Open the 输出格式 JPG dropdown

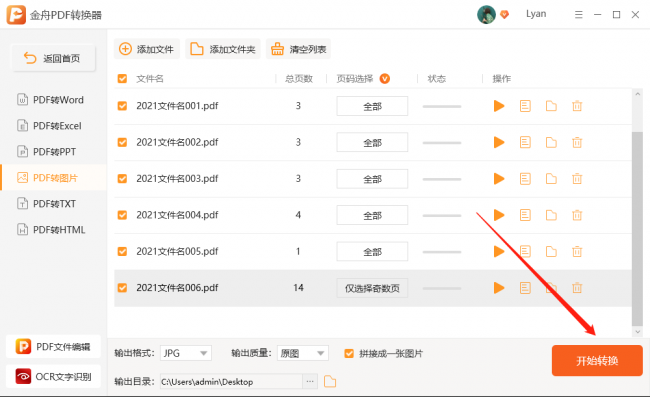click(x=186, y=353)
